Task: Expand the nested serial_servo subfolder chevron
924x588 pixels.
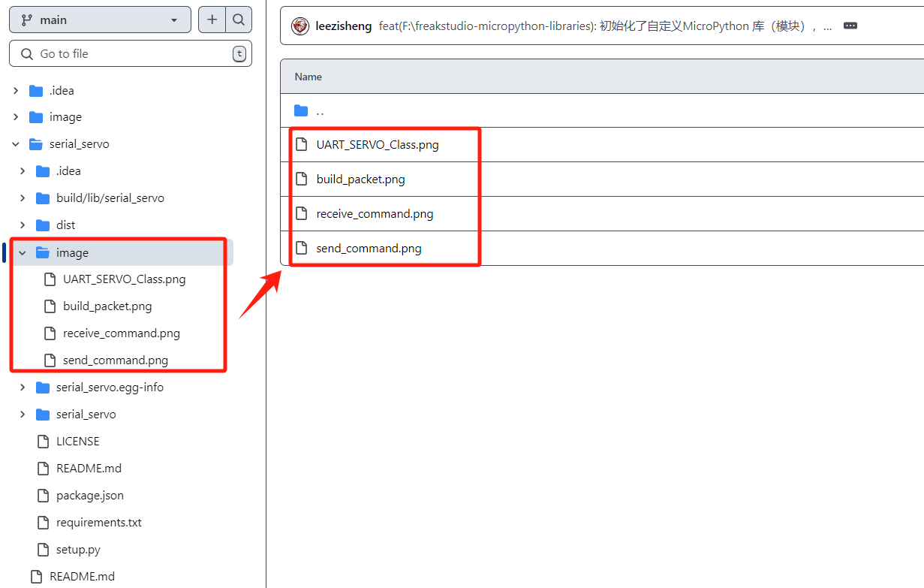Action: [23, 415]
